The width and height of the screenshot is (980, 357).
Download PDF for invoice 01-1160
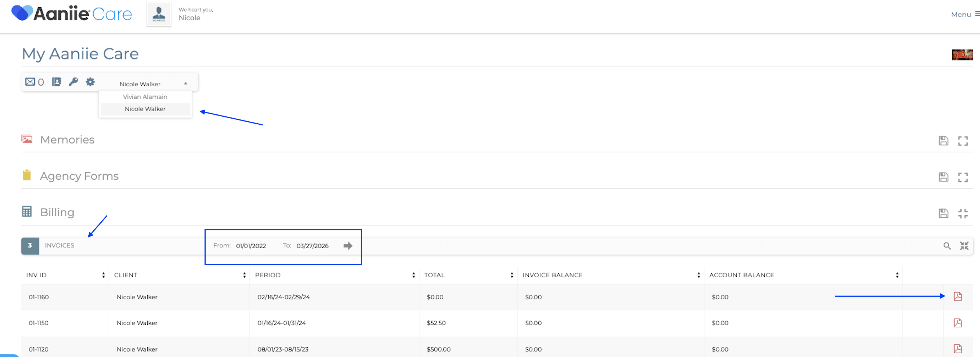(957, 296)
